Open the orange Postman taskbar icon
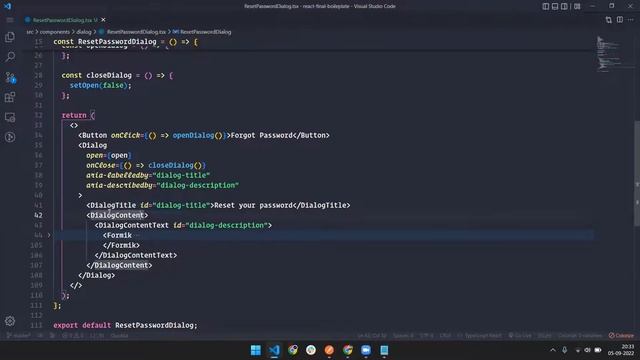 [x=329, y=350]
